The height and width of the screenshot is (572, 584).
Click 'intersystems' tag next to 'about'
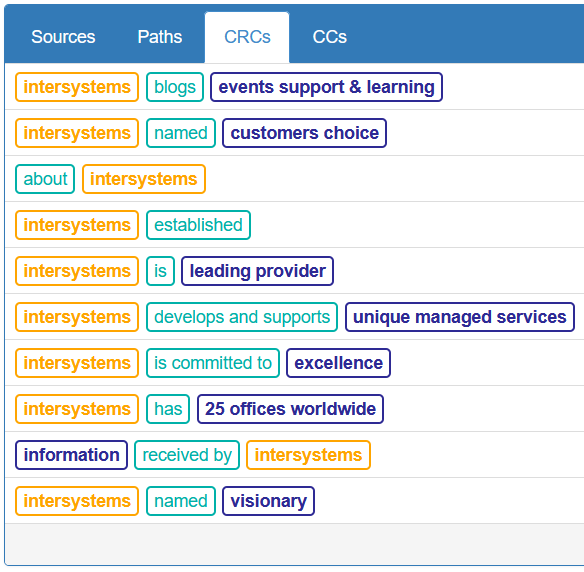(144, 179)
